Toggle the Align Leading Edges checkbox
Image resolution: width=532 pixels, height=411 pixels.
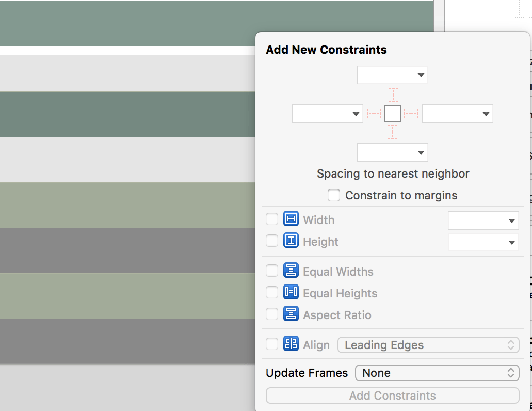[x=272, y=343]
